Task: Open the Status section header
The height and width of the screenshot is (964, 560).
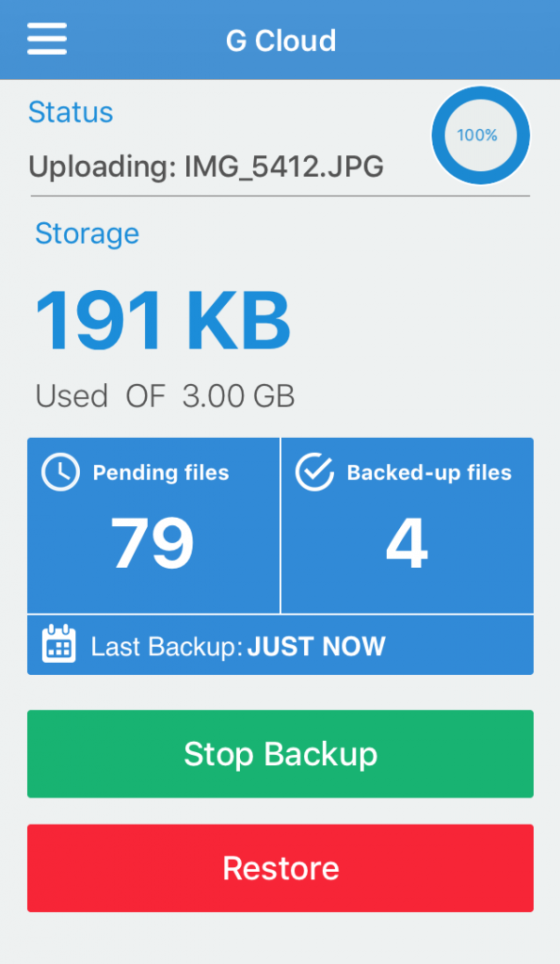Action: click(x=71, y=112)
